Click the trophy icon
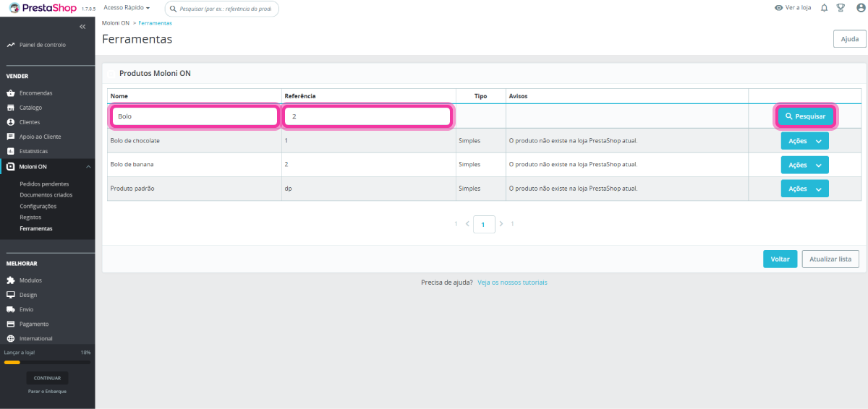Screen dimensions: 868x409 click(841, 8)
